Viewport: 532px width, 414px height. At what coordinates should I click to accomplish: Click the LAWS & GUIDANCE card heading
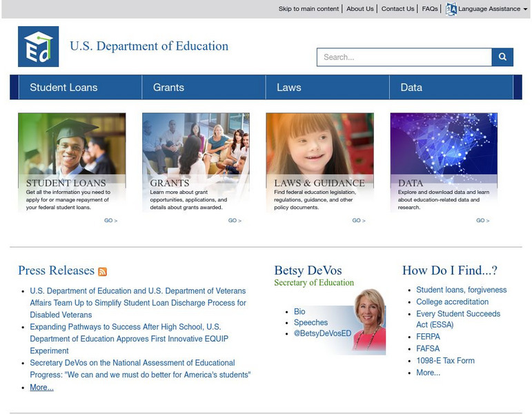pyautogui.click(x=319, y=183)
